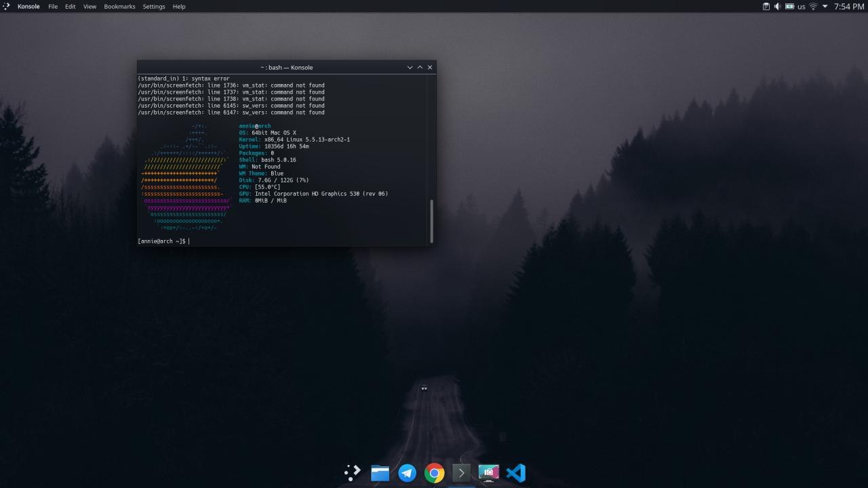Check the battery status tray icon
The height and width of the screenshot is (488, 868).
point(789,6)
